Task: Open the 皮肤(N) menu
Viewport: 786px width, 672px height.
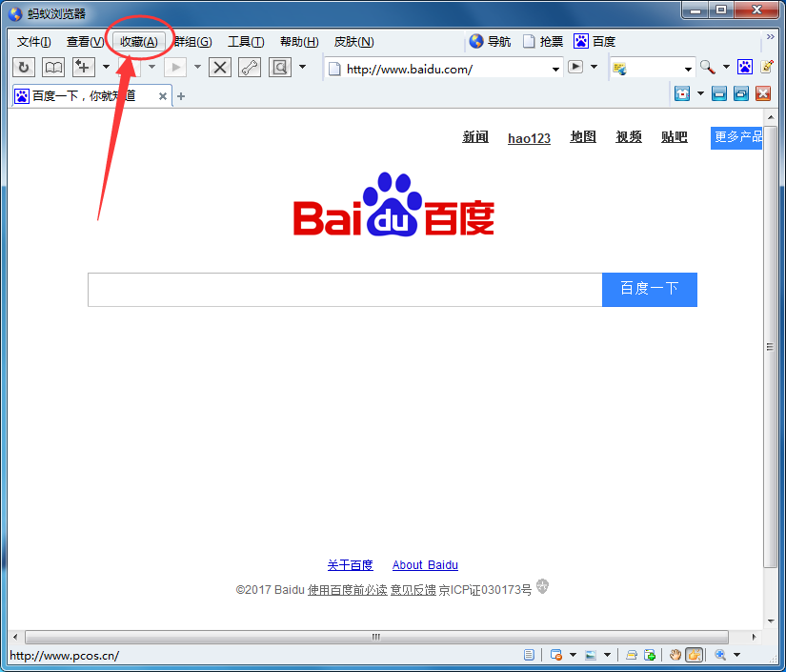Action: click(x=353, y=42)
